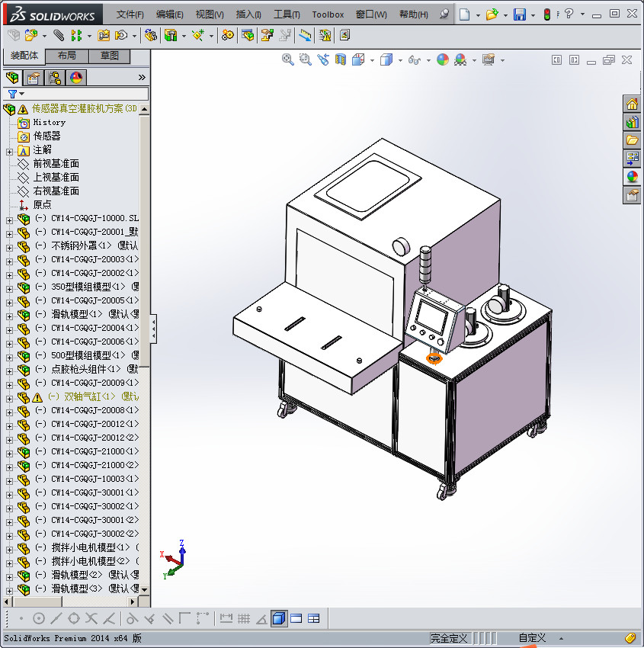Toggle the four-viewport layout icon
644x648 pixels.
click(x=313, y=619)
